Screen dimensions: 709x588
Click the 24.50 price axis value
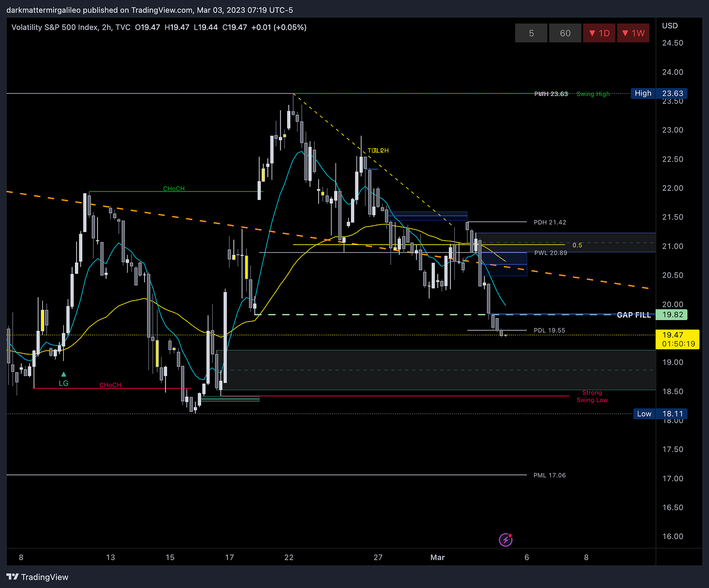[672, 43]
